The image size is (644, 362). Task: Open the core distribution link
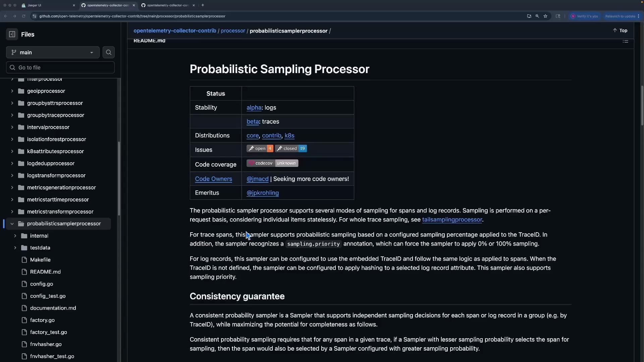[x=253, y=135]
